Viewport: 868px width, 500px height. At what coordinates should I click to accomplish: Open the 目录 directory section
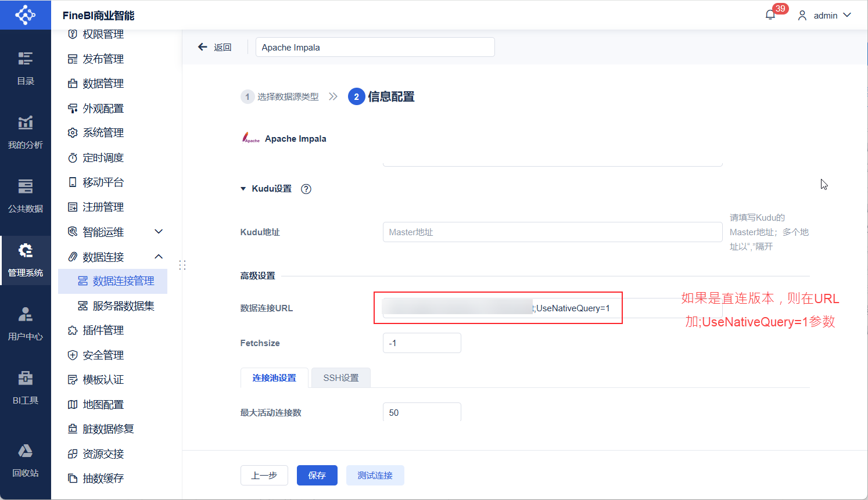coord(26,68)
